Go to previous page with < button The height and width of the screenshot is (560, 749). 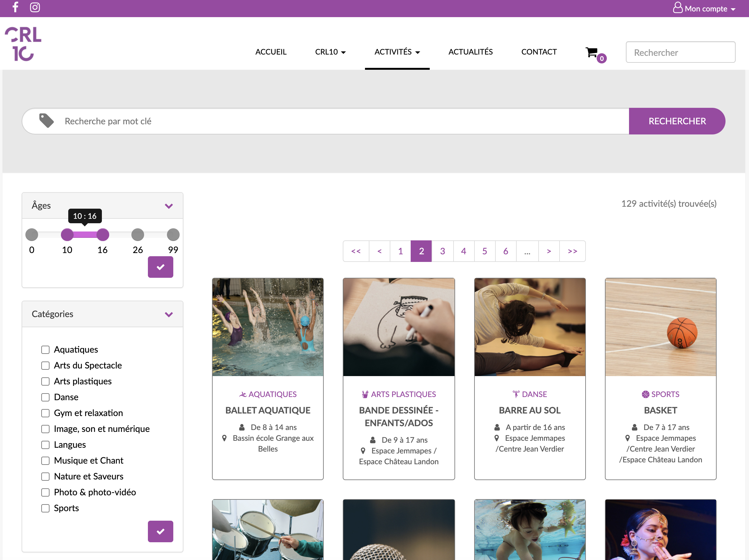pyautogui.click(x=379, y=251)
